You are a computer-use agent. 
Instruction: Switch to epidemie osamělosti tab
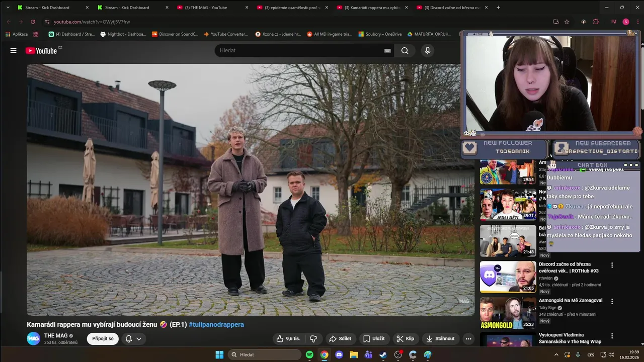pyautogui.click(x=292, y=8)
